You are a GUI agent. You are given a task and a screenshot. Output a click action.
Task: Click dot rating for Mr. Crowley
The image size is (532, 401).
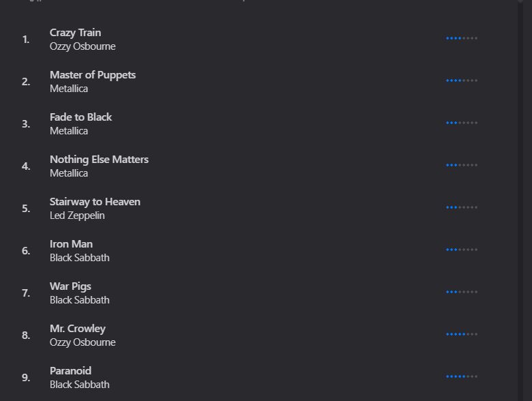[x=462, y=334]
